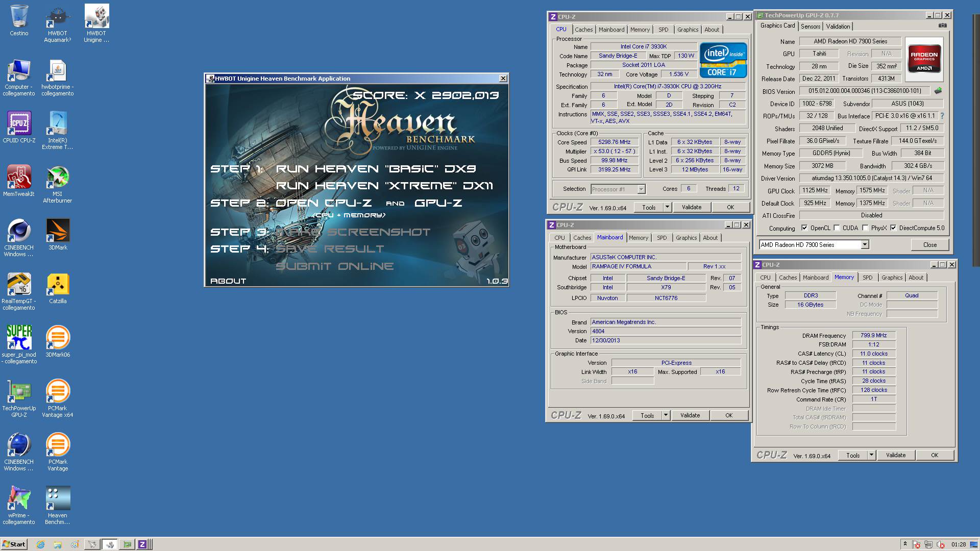Open hwbotprime collegamento shortcut
The image size is (980, 551).
[58, 78]
